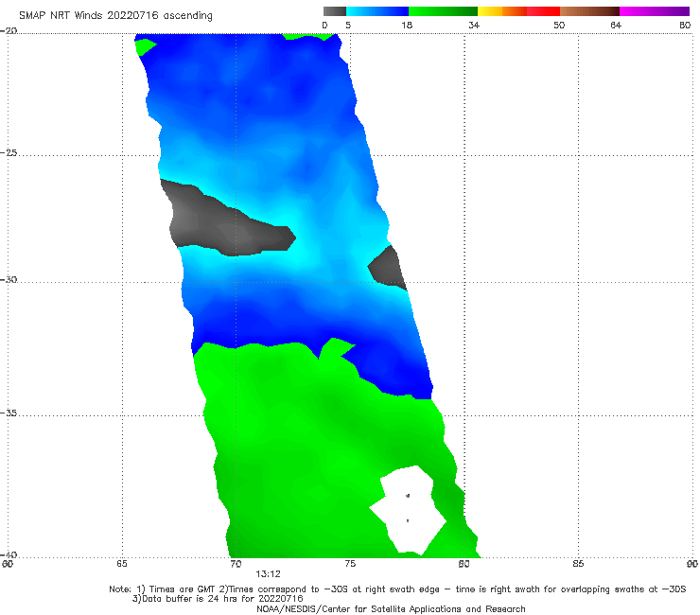Click the title "SMAP NRT Winds 20220716 ascending"
This screenshot has height=615, width=700.
[x=115, y=16]
